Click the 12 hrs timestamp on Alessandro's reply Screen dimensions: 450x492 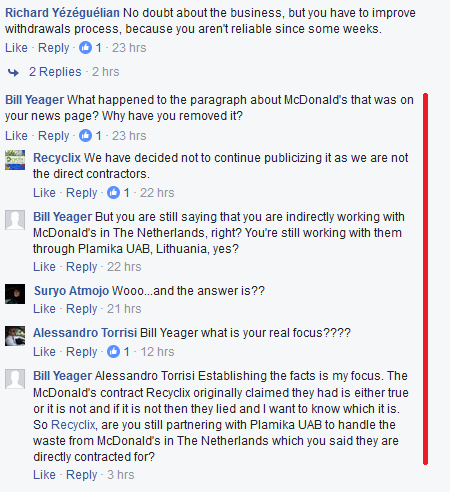point(157,352)
